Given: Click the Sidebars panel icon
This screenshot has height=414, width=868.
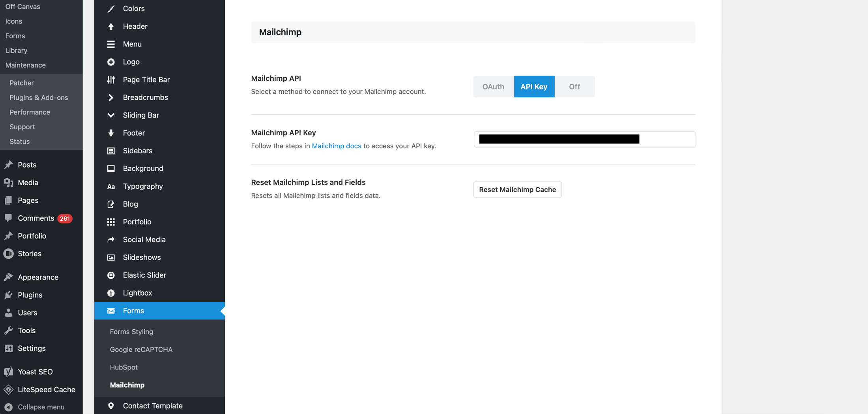Looking at the screenshot, I should (111, 151).
